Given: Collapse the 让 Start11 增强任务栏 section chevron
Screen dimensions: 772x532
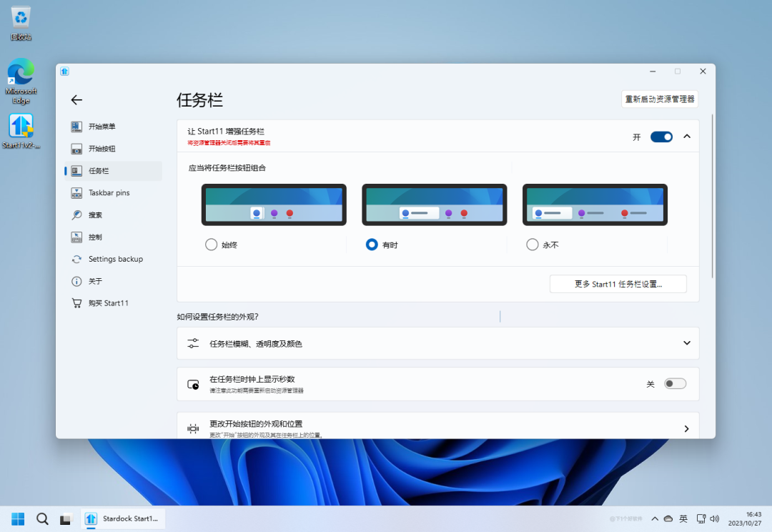Looking at the screenshot, I should [687, 137].
